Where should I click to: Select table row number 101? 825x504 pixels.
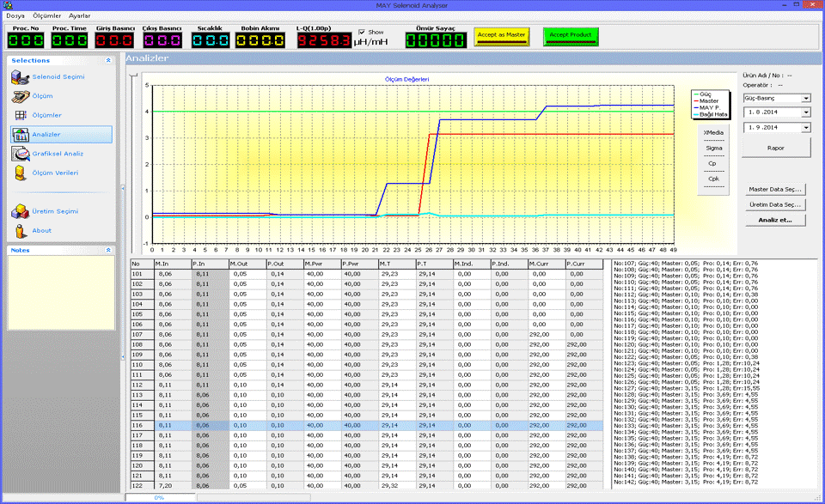tap(367, 274)
